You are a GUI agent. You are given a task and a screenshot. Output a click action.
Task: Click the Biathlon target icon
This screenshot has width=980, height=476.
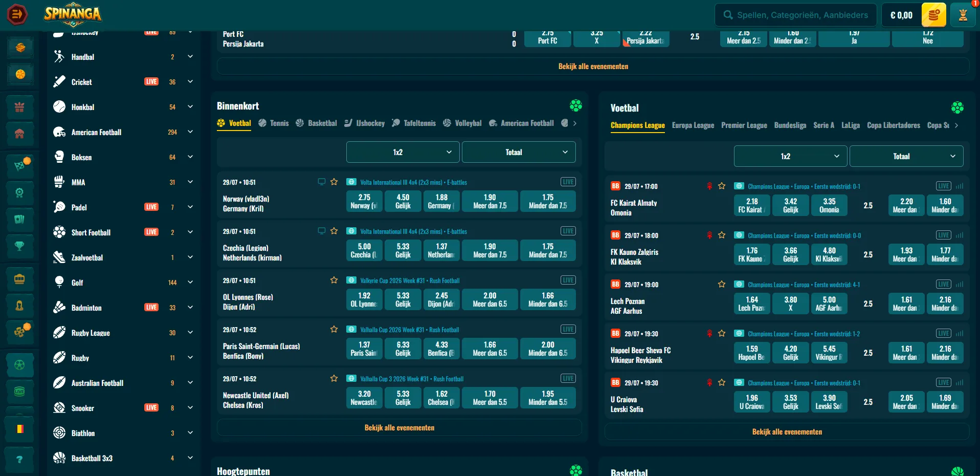[59, 433]
